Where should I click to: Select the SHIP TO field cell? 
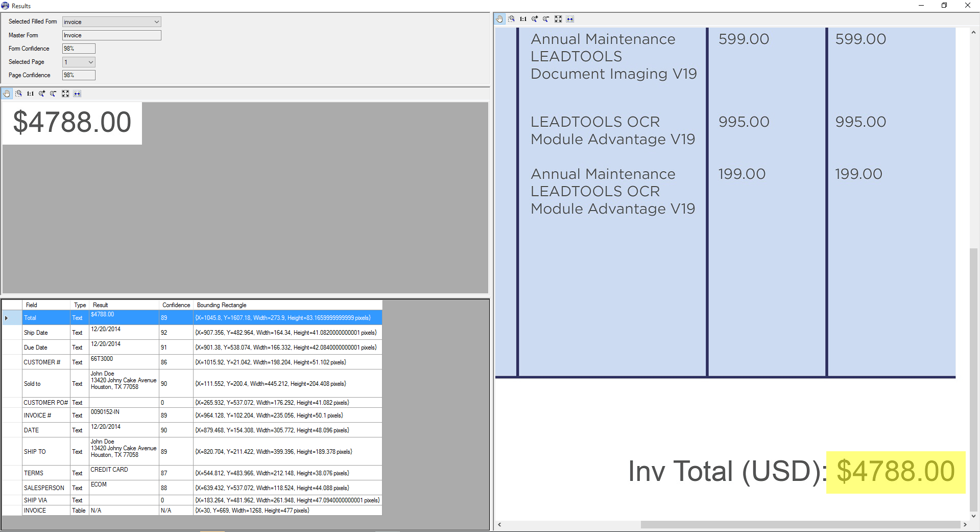[46, 452]
